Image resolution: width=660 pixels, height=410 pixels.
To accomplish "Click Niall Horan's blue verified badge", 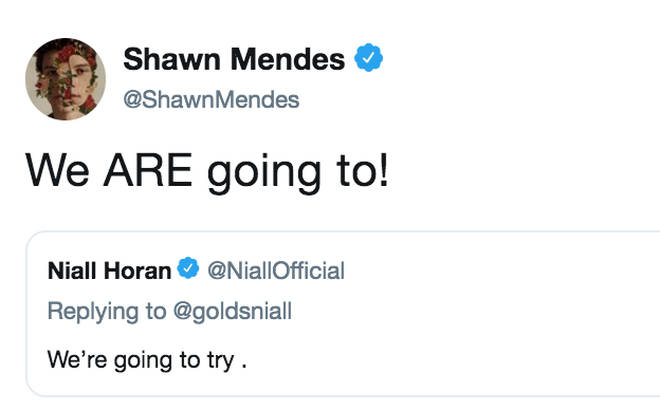I will (188, 268).
